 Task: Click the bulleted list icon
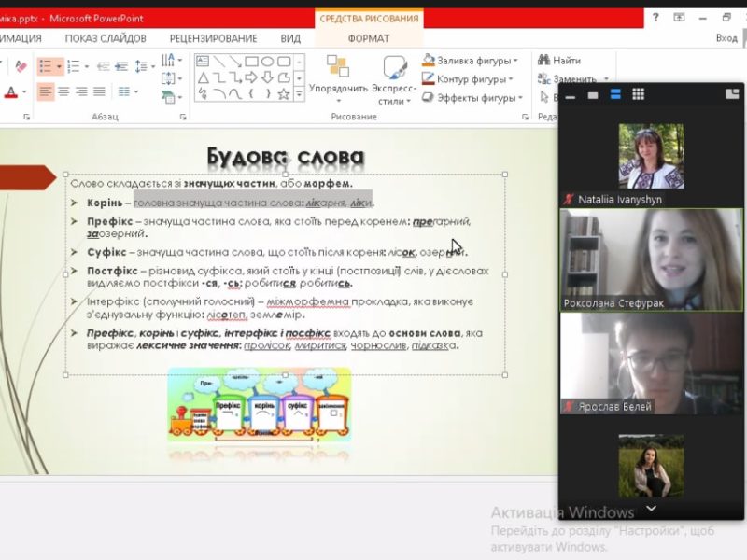coord(46,66)
